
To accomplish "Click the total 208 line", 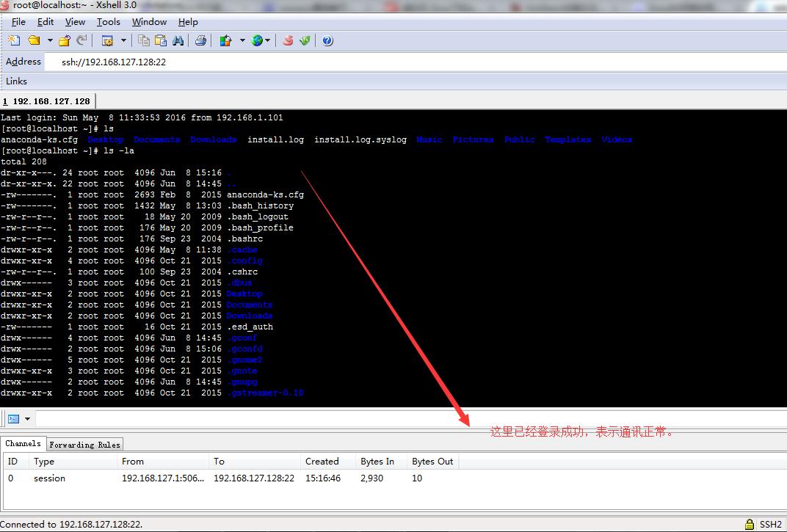I will [23, 161].
